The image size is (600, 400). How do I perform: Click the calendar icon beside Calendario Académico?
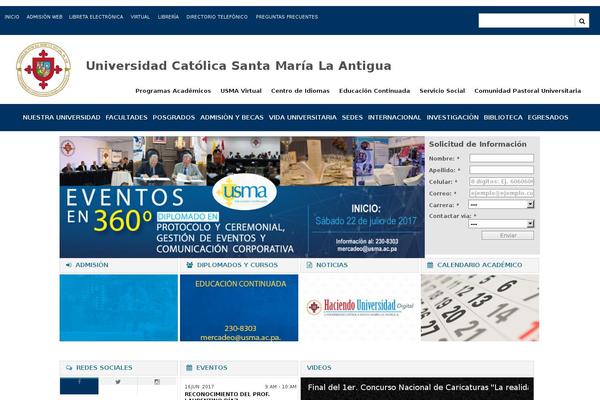[x=430, y=265]
